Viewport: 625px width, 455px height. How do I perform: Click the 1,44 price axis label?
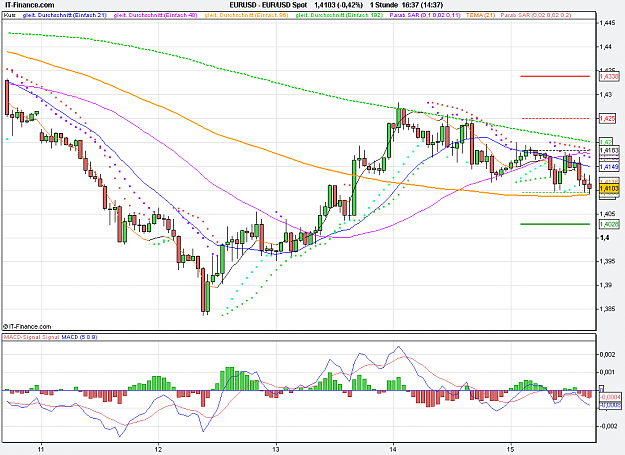pos(605,47)
